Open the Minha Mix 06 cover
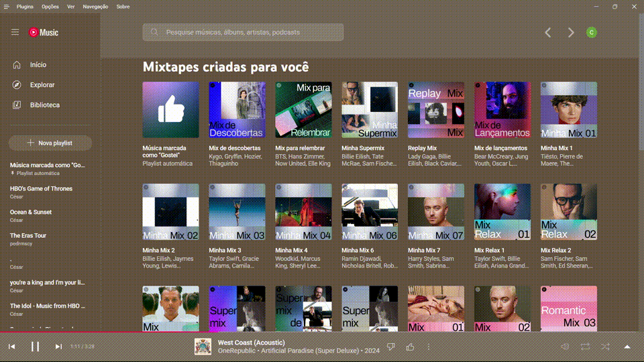This screenshot has width=644, height=362. click(x=370, y=212)
